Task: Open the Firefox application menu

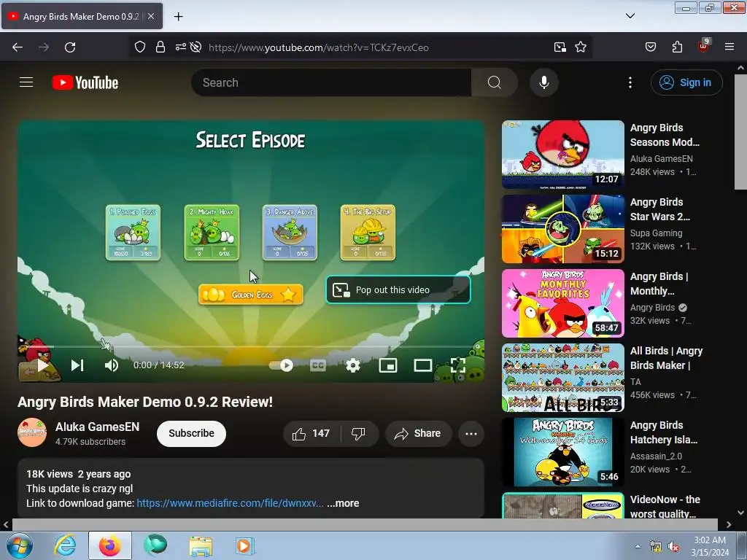Action: pyautogui.click(x=729, y=47)
